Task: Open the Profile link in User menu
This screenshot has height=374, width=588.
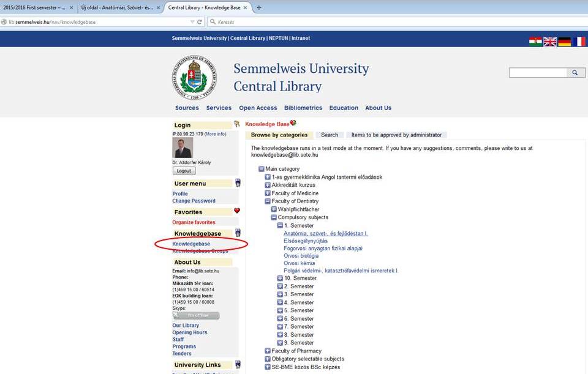Action: click(180, 194)
